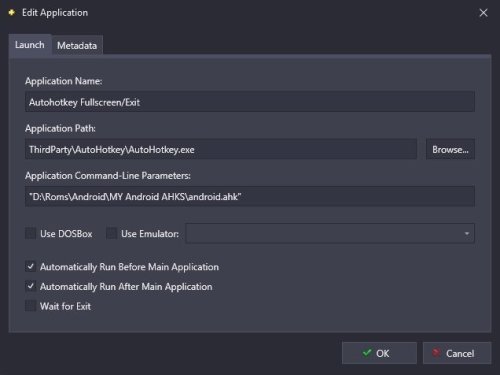Open the Browse... file picker

pyautogui.click(x=450, y=149)
